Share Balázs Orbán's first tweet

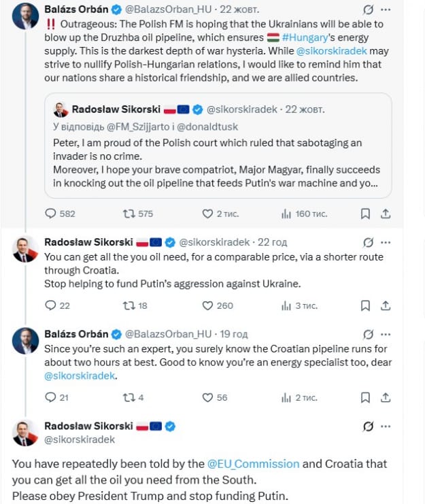tap(386, 214)
